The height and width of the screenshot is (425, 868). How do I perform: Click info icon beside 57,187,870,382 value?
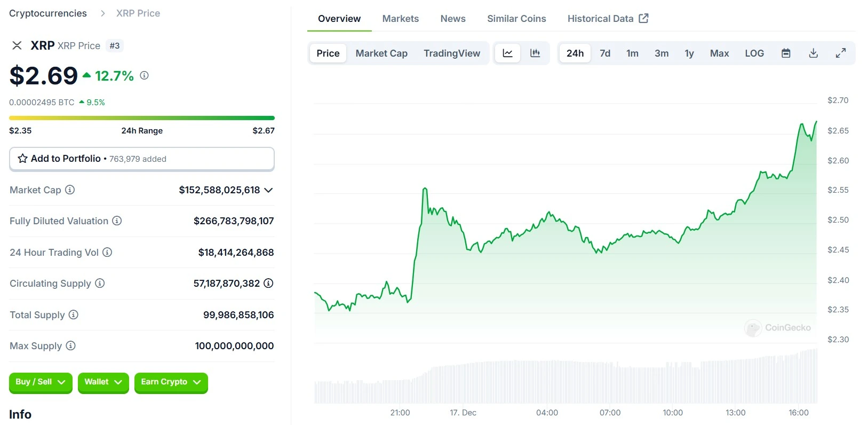tap(269, 283)
